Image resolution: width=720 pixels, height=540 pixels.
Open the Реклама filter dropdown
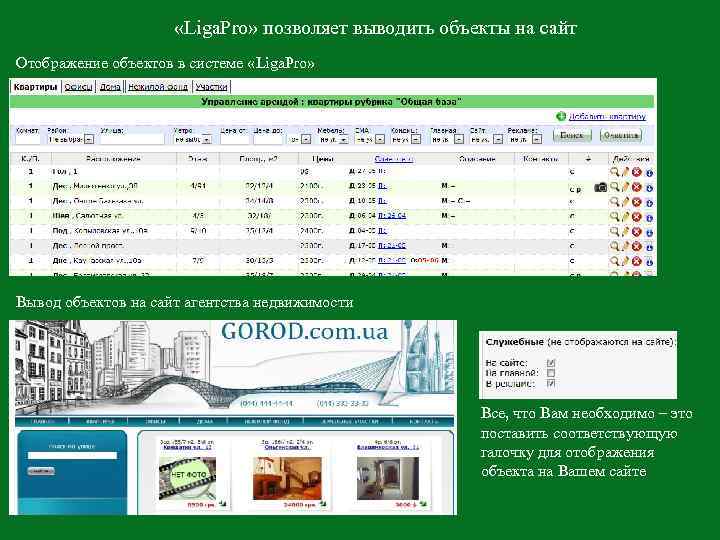coord(537,139)
